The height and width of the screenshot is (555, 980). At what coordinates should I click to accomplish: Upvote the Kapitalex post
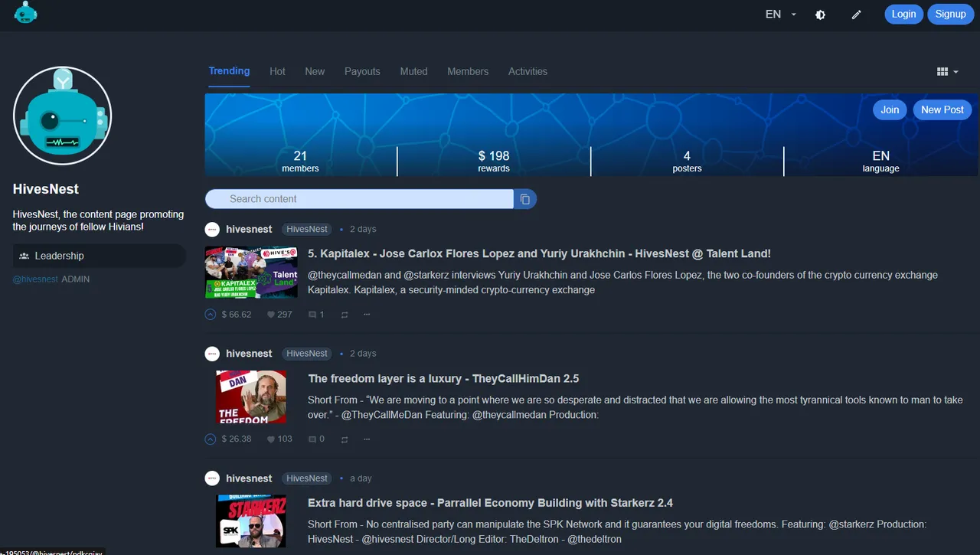point(211,315)
